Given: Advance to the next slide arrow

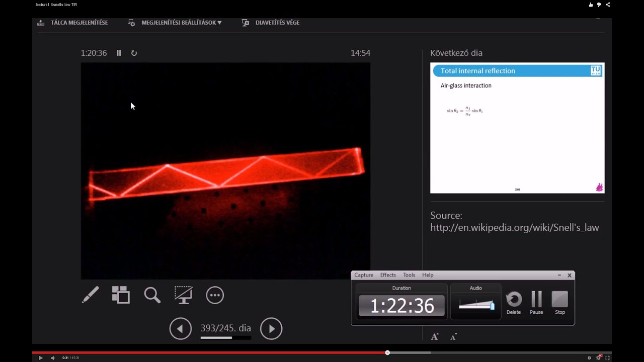Looking at the screenshot, I should (x=271, y=328).
